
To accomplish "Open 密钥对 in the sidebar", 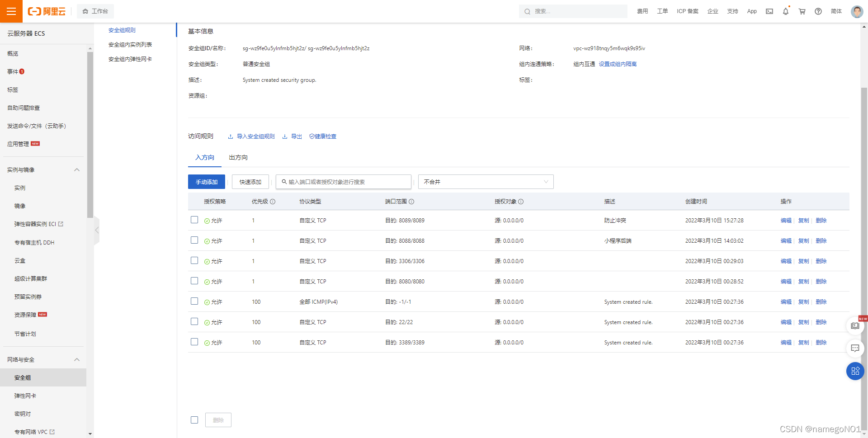I will pos(23,414).
